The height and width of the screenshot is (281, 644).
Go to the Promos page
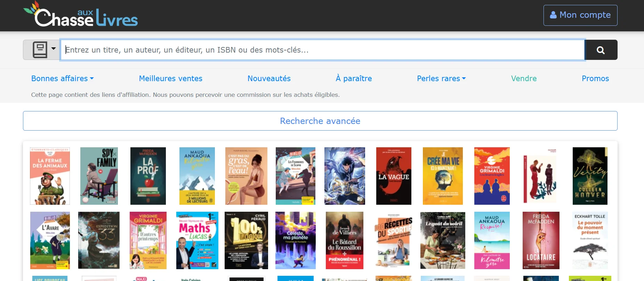pos(595,78)
